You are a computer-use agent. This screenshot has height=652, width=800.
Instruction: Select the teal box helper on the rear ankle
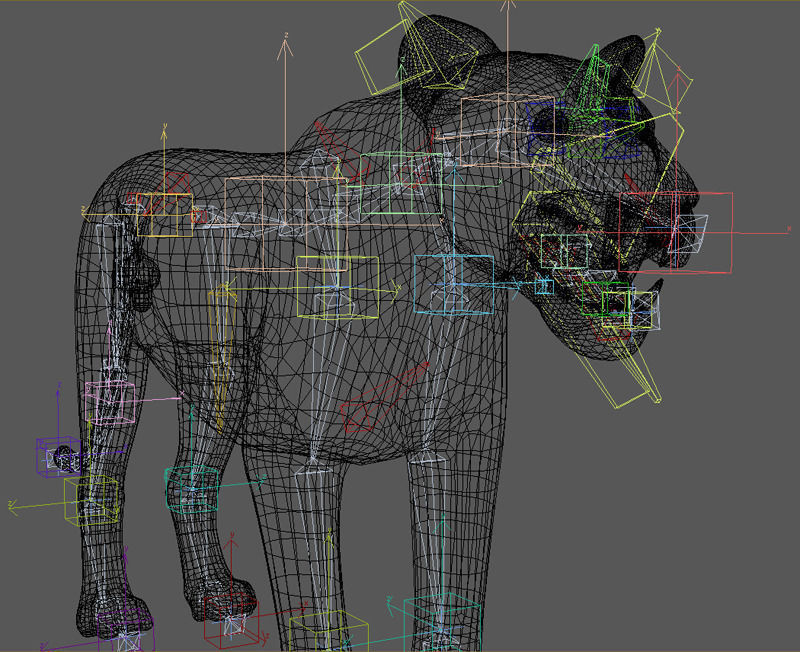click(x=192, y=489)
